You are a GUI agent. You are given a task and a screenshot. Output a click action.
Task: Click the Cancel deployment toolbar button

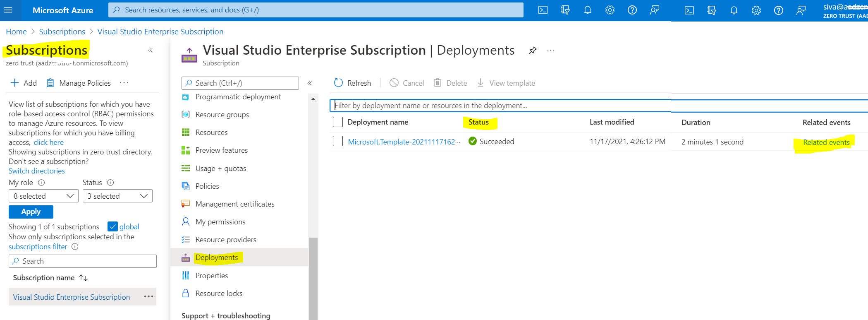click(407, 83)
